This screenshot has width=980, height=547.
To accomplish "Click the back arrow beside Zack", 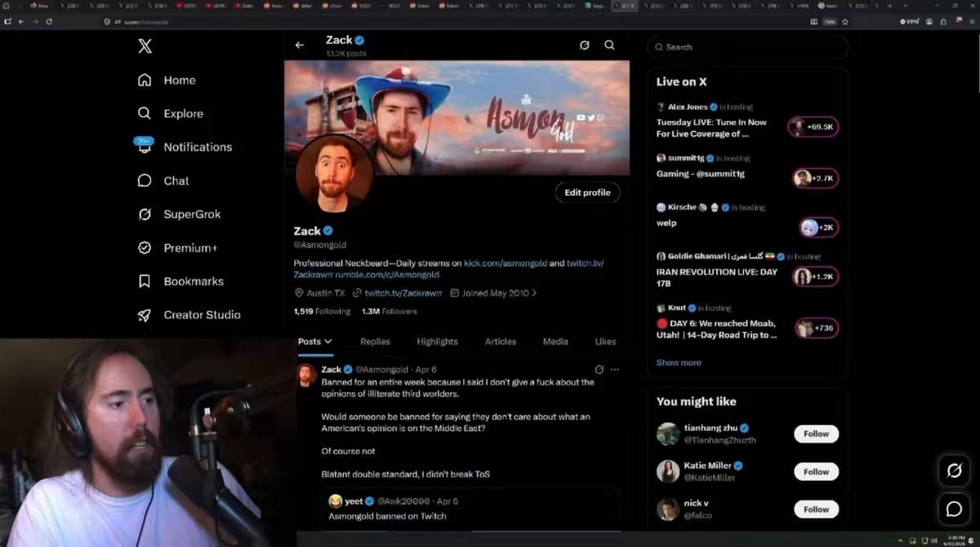I will (300, 45).
